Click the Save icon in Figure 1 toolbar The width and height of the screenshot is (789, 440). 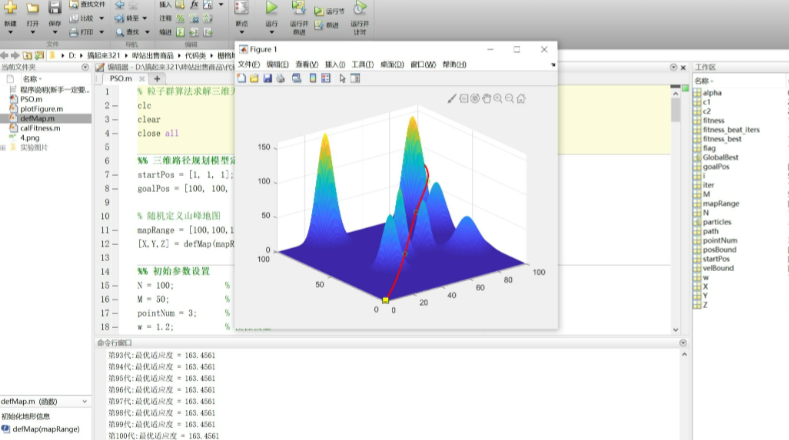coord(267,78)
